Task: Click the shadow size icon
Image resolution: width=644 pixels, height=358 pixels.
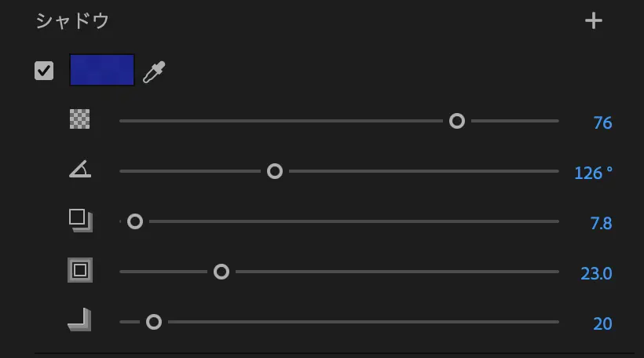Action: click(80, 270)
